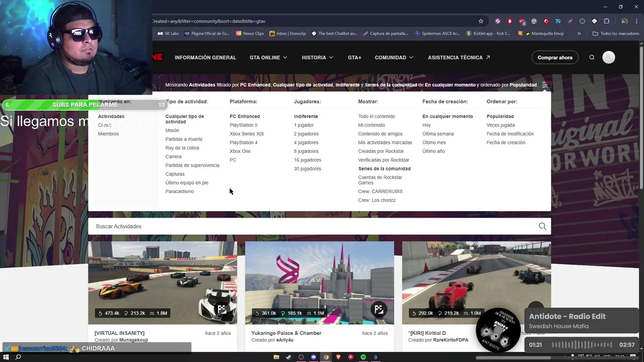Click the magnifier in Buscar Actividades
Image resolution: width=644 pixels, height=362 pixels.
(542, 226)
